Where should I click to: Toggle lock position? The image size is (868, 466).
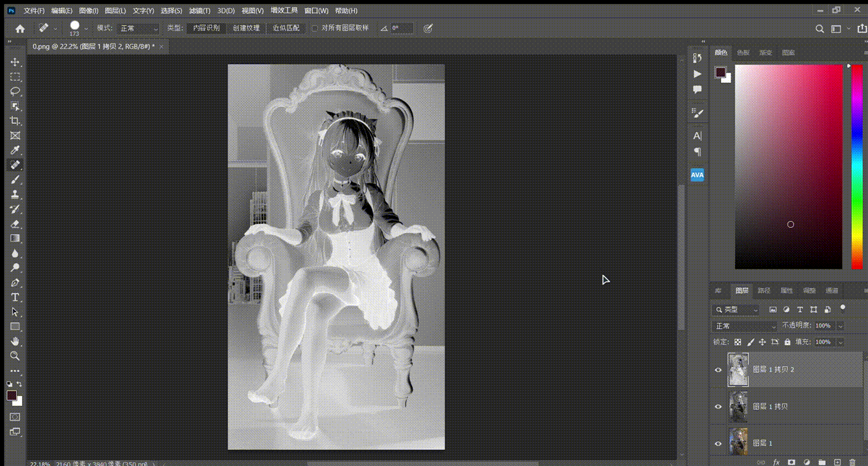click(762, 342)
